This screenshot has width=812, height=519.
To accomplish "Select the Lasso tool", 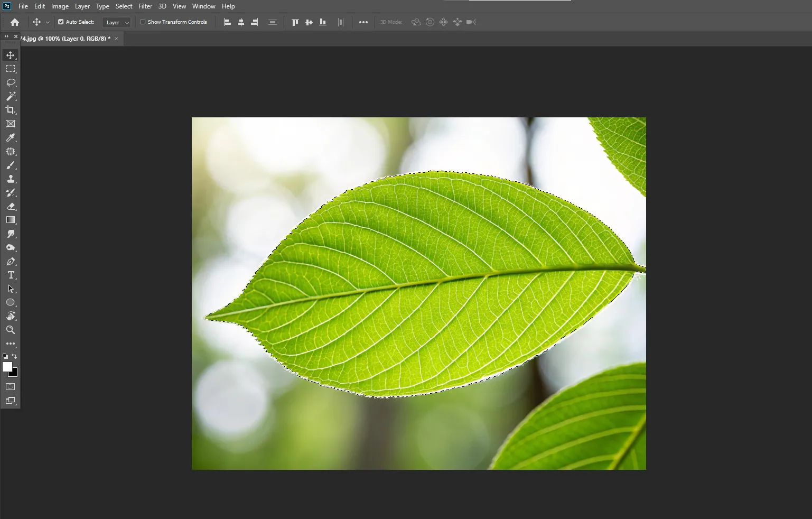I will tap(11, 82).
